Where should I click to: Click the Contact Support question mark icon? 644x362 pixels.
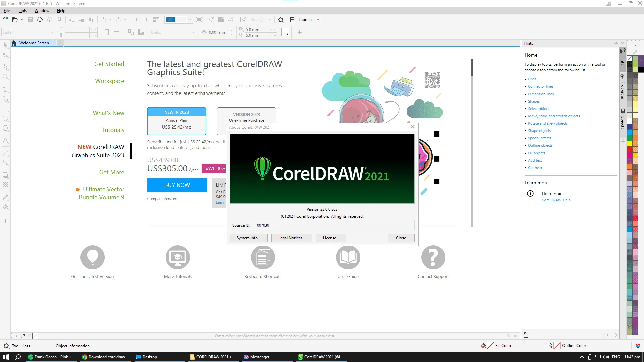(433, 257)
